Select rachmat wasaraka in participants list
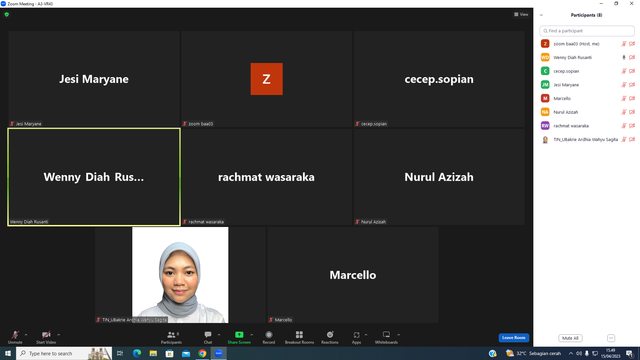This screenshot has width=640, height=360. 587,126
